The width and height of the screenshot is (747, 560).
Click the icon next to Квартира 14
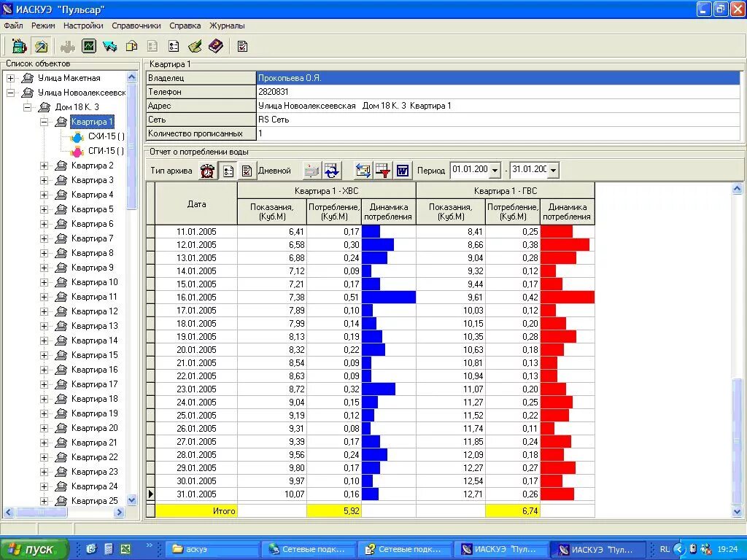61,341
